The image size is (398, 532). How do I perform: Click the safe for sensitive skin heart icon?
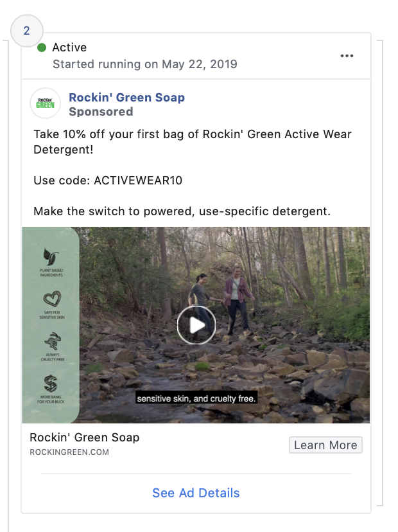[51, 299]
